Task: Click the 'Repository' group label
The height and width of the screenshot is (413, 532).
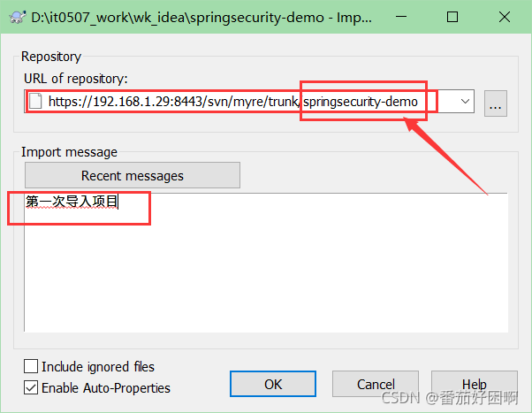Action: [51, 57]
